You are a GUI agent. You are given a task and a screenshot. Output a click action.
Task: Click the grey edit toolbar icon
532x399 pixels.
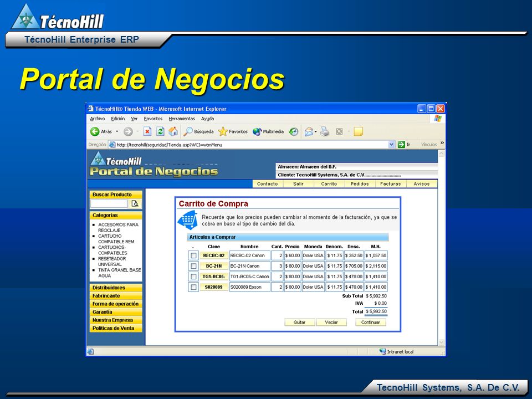pyautogui.click(x=339, y=132)
